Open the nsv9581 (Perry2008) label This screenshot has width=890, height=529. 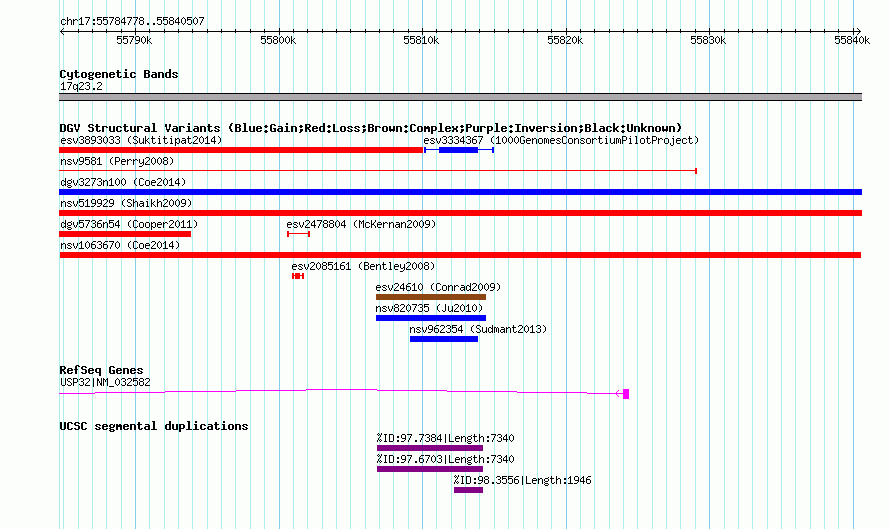(x=117, y=161)
